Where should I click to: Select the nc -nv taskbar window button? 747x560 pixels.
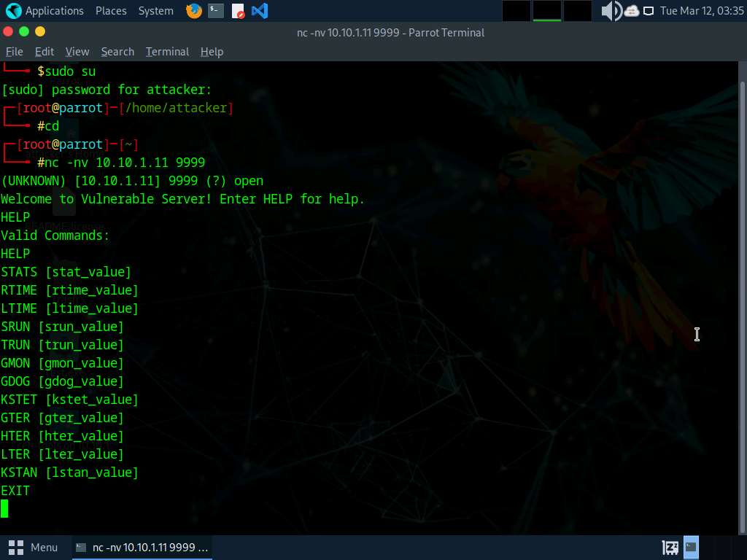point(142,548)
